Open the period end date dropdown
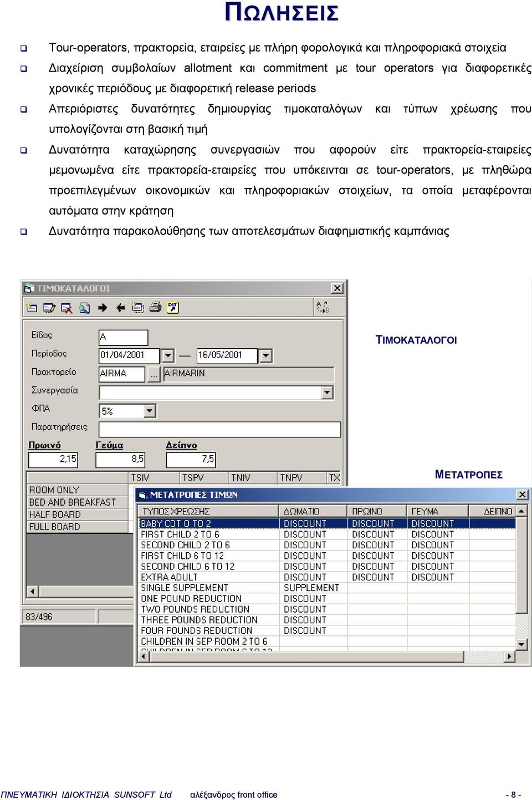Image resolution: width=532 pixels, height=800 pixels. point(266,355)
